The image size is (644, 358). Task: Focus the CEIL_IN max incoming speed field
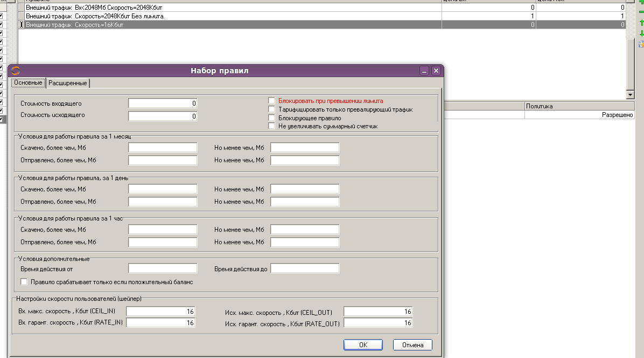click(x=160, y=311)
